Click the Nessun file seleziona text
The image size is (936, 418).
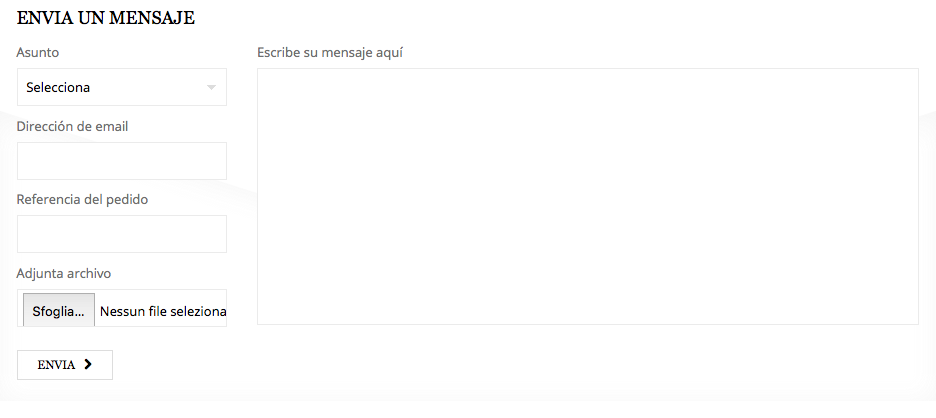coord(163,311)
